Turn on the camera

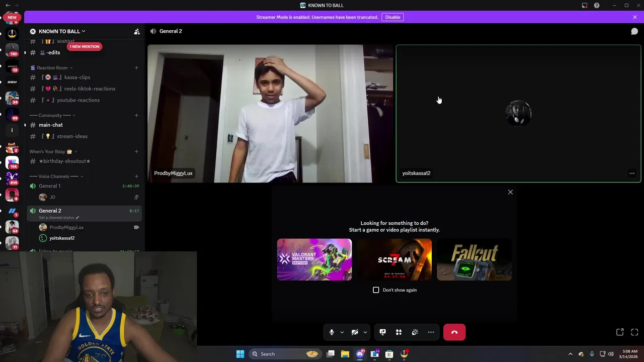[x=355, y=332]
